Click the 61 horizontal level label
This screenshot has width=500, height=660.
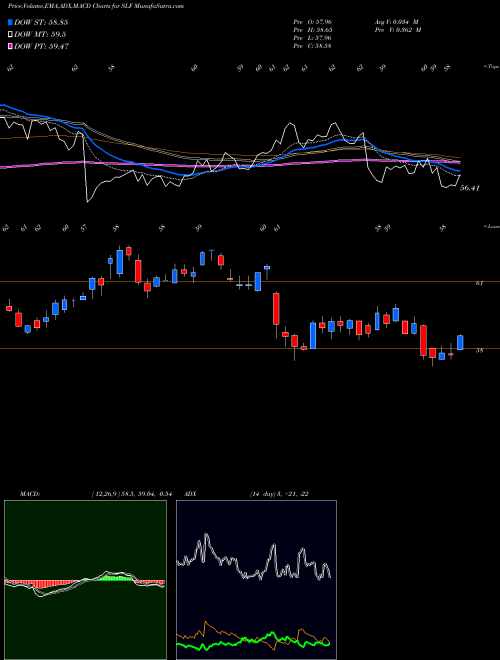point(479,283)
